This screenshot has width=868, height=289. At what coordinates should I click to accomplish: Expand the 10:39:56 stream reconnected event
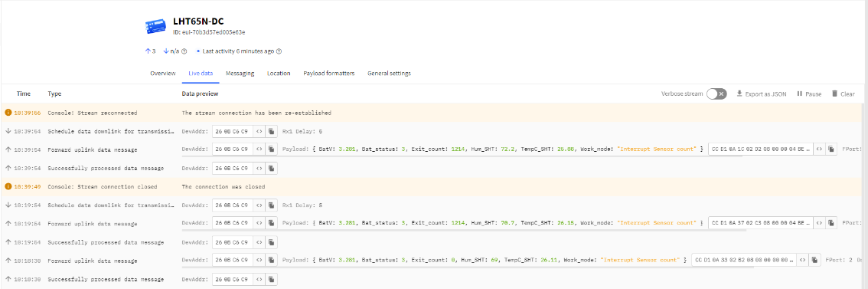point(432,113)
